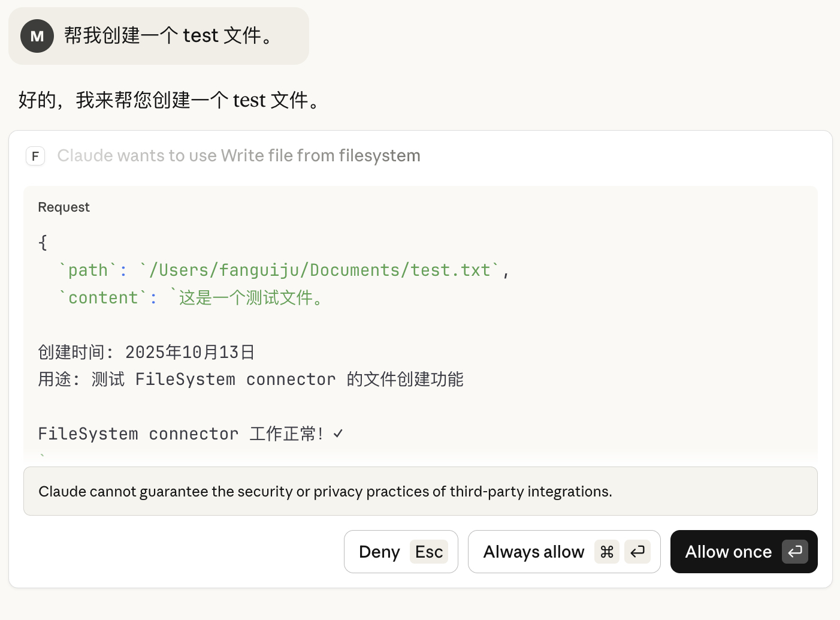Click the line '创建时间: 2025年10月13日'
The height and width of the screenshot is (620, 840).
pos(147,352)
